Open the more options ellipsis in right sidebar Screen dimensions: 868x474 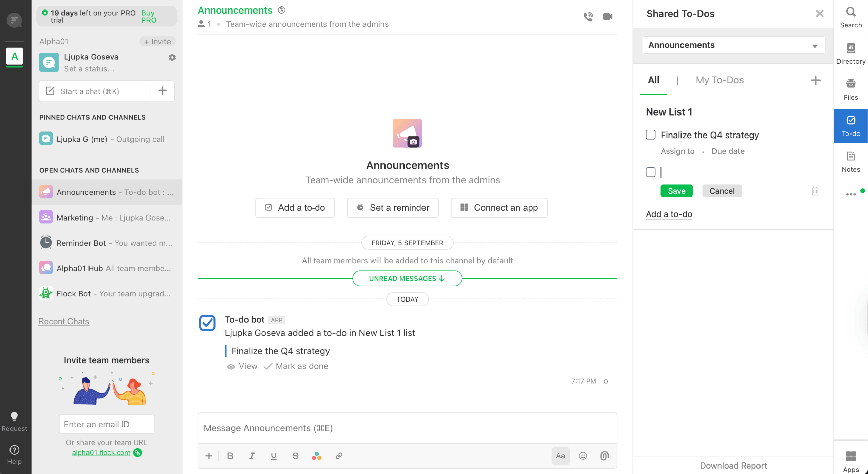(851, 194)
